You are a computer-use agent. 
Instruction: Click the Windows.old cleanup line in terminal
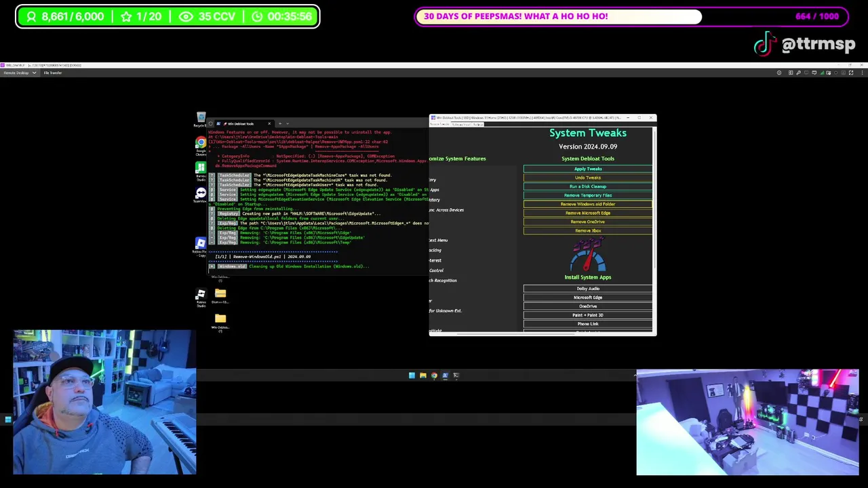pos(290,266)
